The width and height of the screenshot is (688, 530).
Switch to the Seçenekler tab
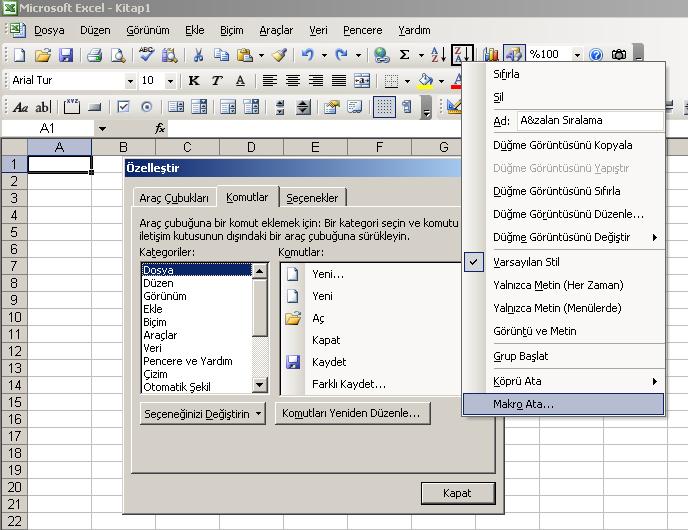pyautogui.click(x=313, y=198)
